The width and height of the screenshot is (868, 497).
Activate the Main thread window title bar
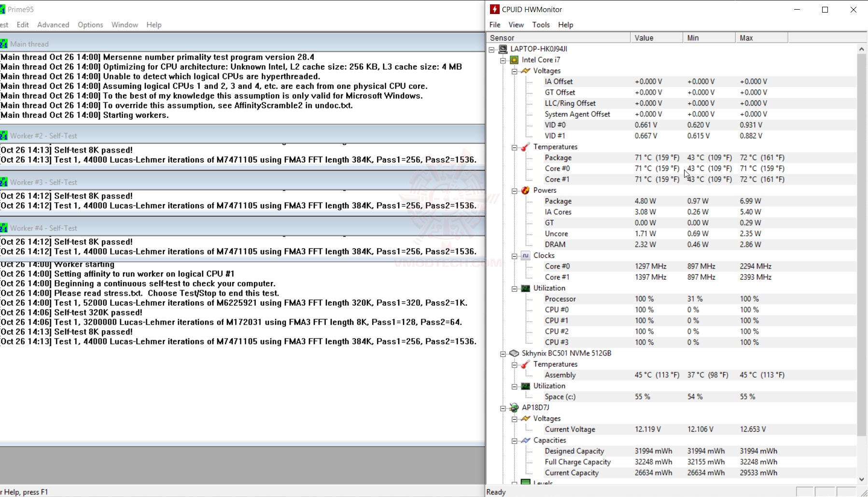point(242,44)
